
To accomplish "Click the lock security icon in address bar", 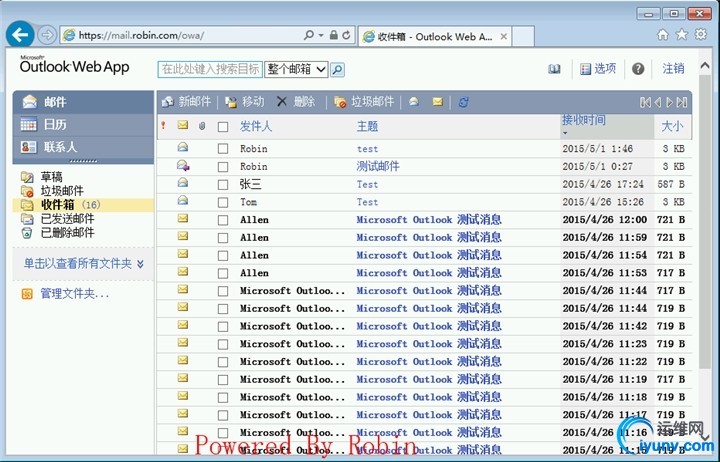I will point(334,35).
